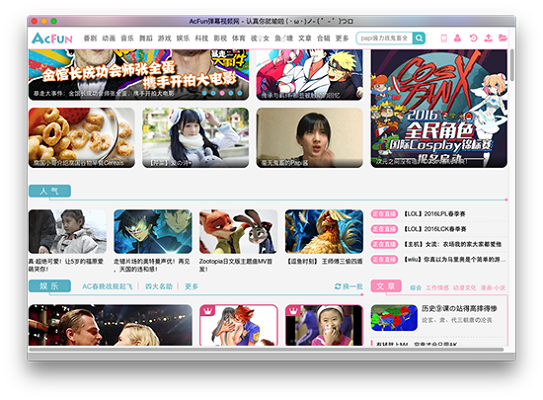Expand 更多 in the top navigation bar

click(342, 38)
